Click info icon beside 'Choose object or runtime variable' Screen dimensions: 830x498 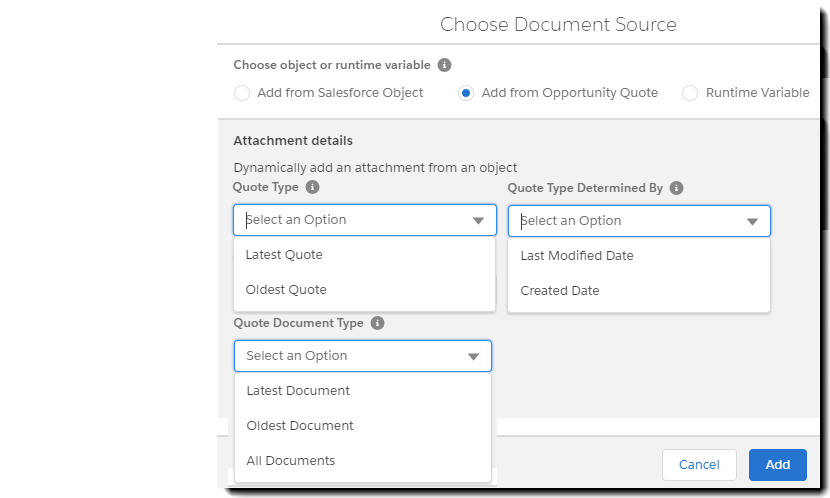[x=445, y=65]
